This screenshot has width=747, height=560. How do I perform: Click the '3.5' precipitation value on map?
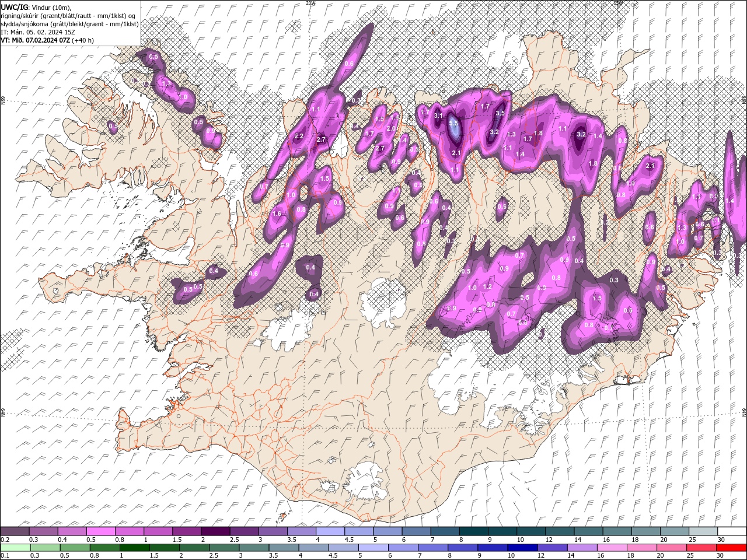(500, 113)
